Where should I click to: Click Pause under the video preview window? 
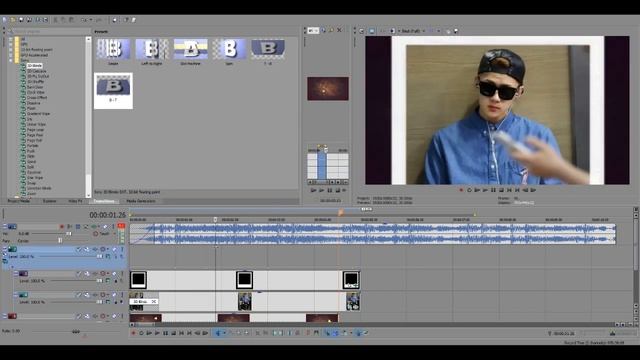493,190
